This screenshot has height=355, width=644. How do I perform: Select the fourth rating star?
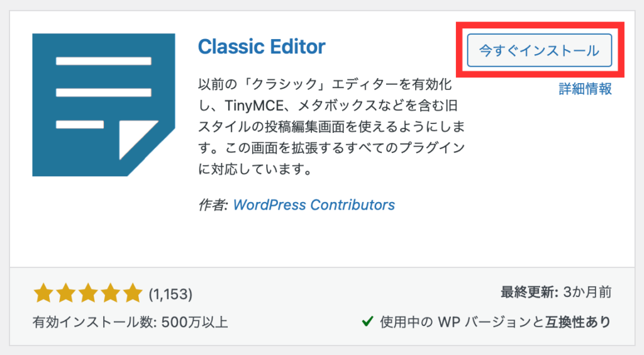pyautogui.click(x=110, y=293)
